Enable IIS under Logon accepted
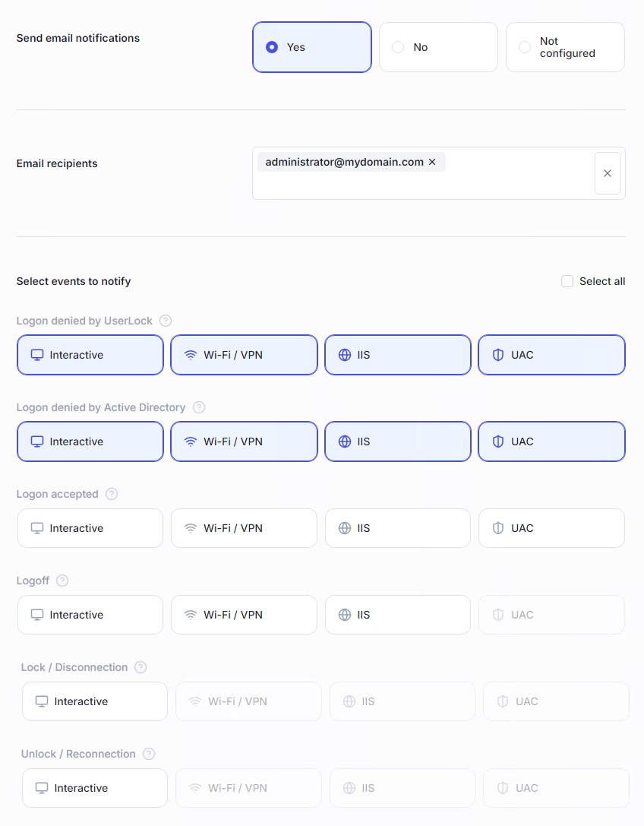The width and height of the screenshot is (644, 826). 397,528
